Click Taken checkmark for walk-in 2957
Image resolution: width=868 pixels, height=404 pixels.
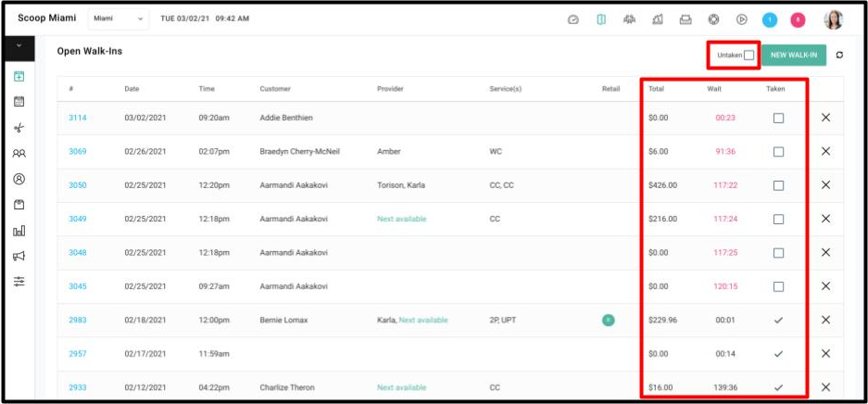(x=778, y=354)
